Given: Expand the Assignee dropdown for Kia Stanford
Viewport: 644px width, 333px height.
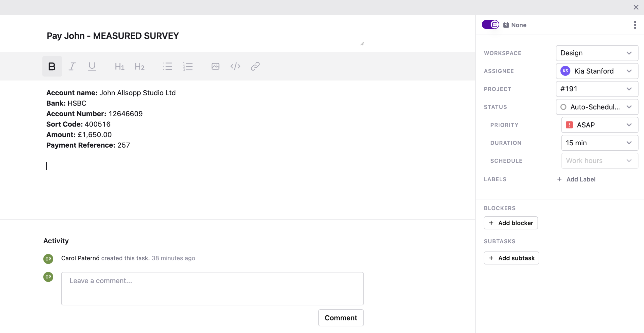Looking at the screenshot, I should [597, 71].
